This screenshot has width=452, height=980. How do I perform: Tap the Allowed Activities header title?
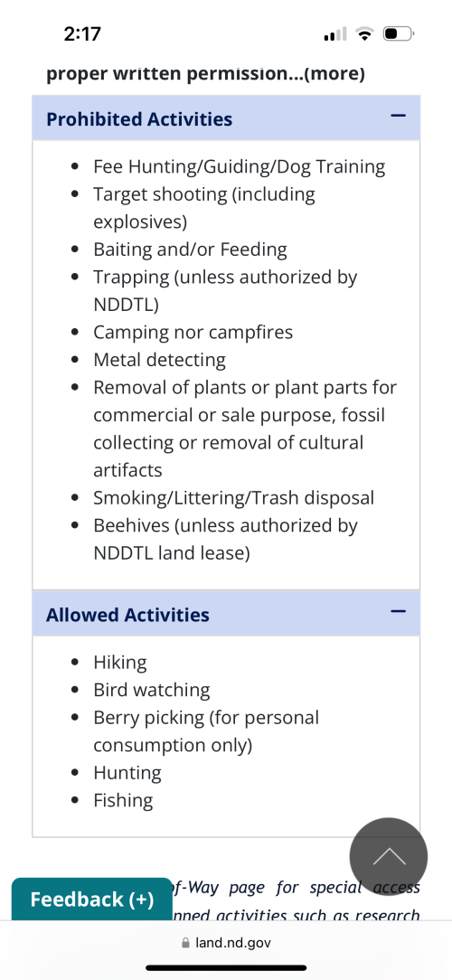(x=127, y=615)
